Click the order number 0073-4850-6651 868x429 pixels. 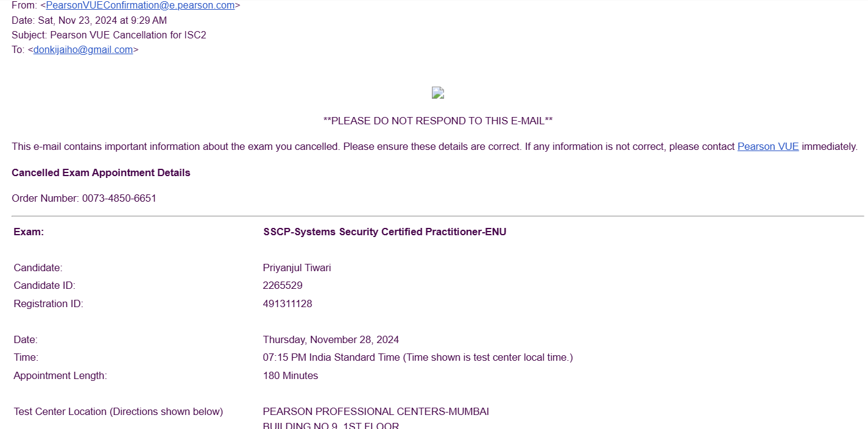pos(119,199)
